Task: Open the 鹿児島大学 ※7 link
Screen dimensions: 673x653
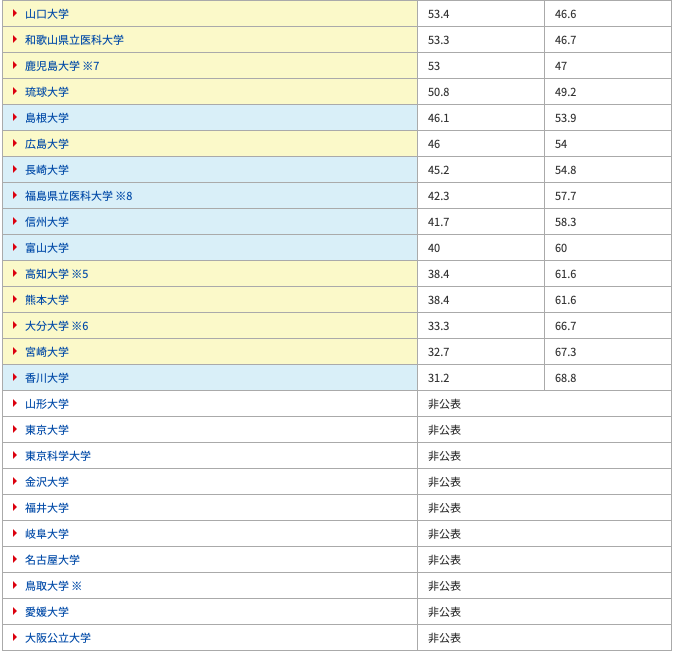Action: pyautogui.click(x=62, y=66)
